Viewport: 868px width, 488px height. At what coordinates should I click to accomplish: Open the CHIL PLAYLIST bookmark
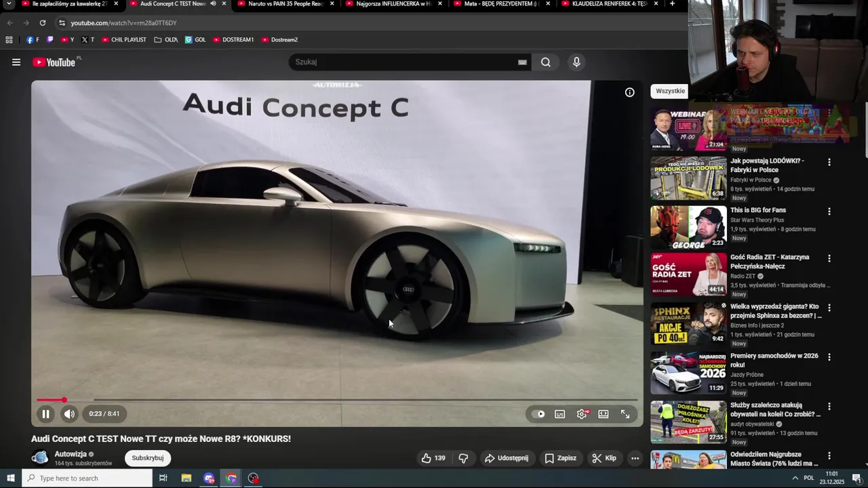click(124, 40)
